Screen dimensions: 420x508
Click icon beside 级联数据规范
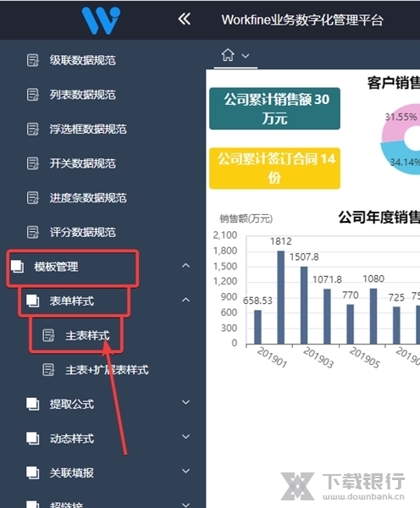[x=33, y=60]
